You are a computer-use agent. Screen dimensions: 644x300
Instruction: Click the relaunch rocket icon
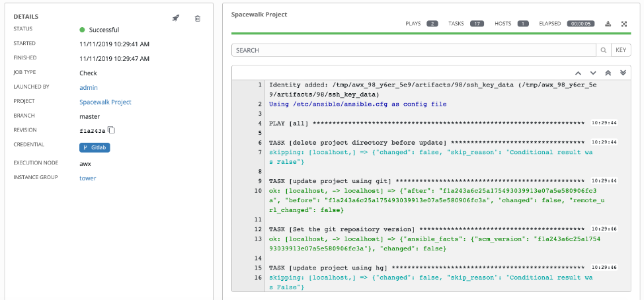click(x=175, y=18)
